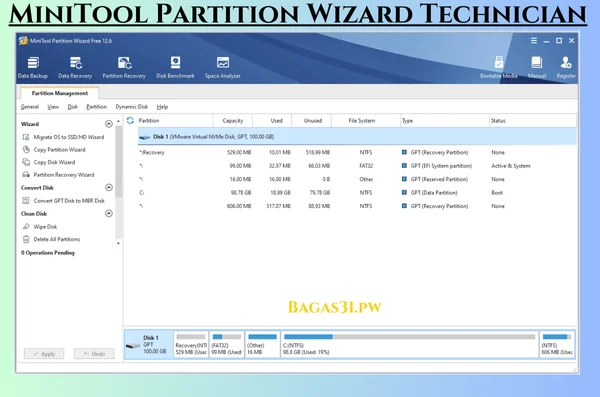Click the Undo button
The image size is (600, 397).
(94, 354)
